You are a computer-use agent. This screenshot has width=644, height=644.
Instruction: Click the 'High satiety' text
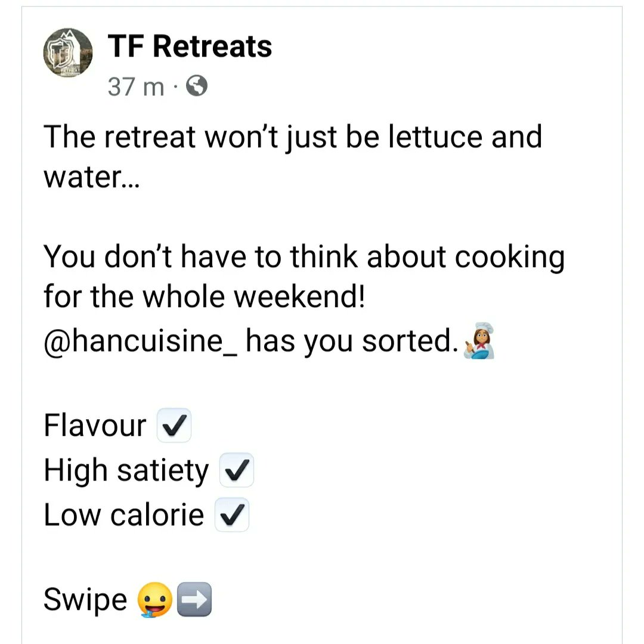(x=126, y=470)
